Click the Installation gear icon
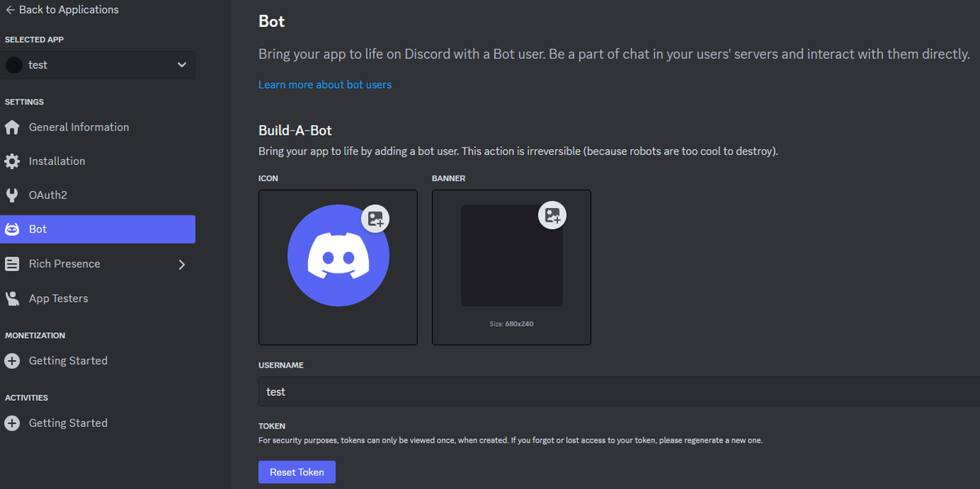This screenshot has width=980, height=489. point(12,162)
